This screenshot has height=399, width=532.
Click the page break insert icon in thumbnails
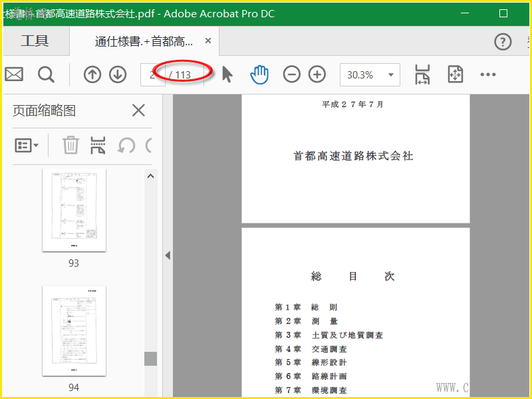pos(98,145)
